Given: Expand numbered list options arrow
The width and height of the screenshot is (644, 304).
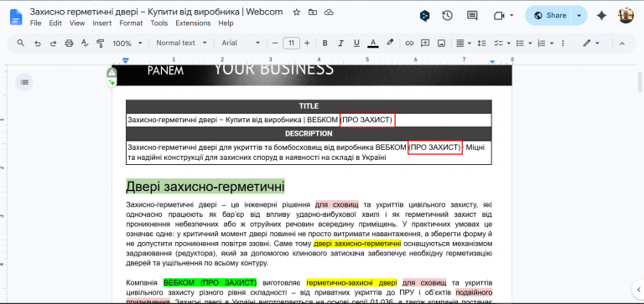Looking at the screenshot, I should click(552, 43).
